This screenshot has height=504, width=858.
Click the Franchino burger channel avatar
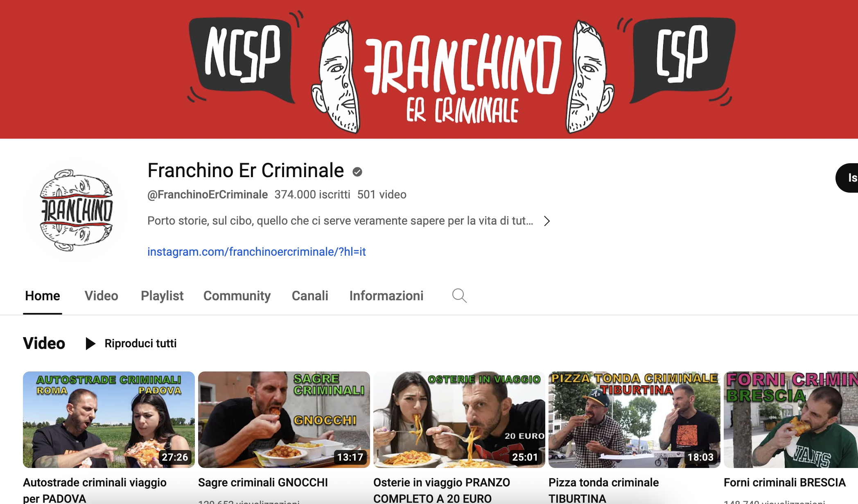click(76, 210)
